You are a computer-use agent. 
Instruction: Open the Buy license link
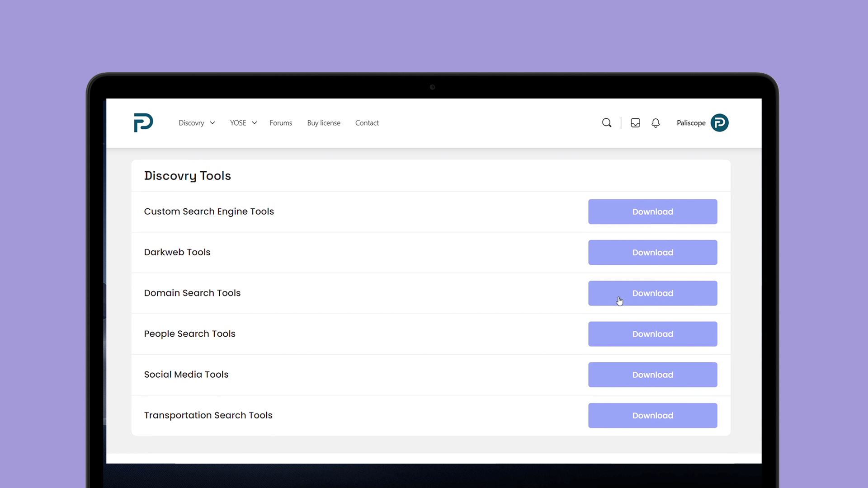pos(324,123)
